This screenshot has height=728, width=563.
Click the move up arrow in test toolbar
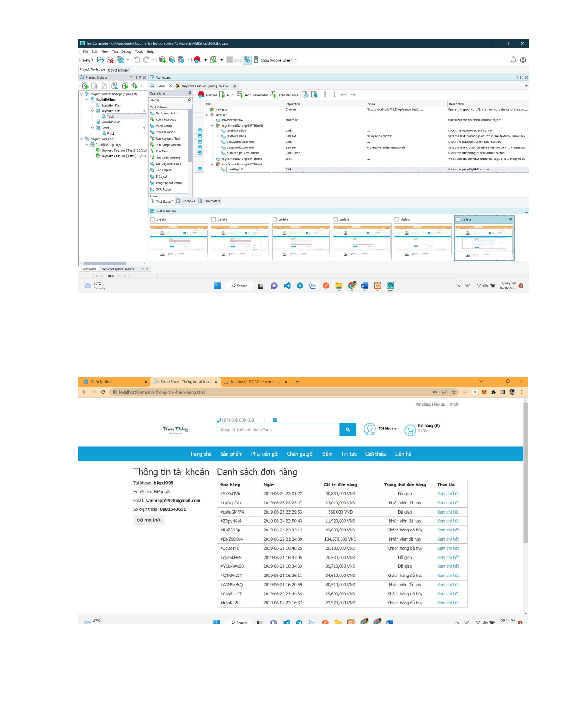click(x=325, y=95)
